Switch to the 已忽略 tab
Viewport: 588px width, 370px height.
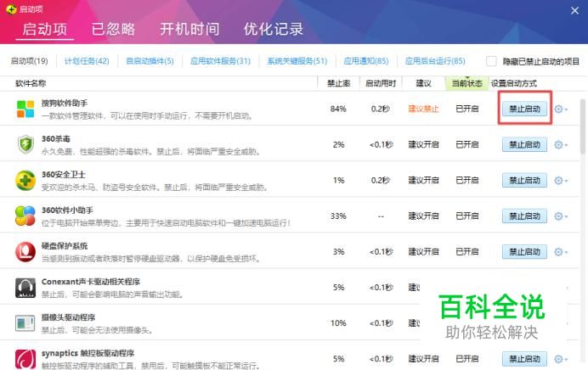click(x=113, y=29)
